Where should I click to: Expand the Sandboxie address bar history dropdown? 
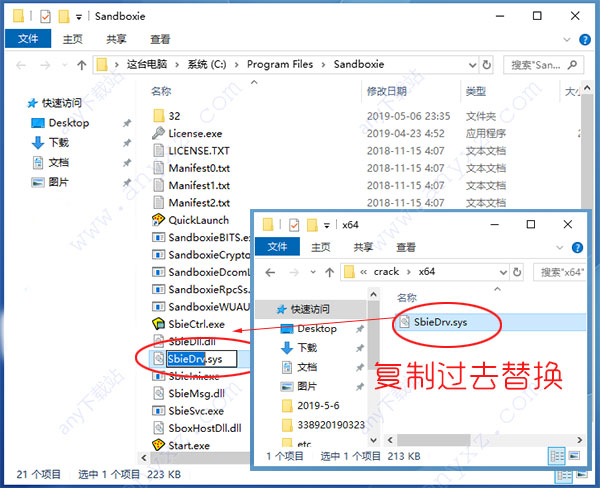473,65
